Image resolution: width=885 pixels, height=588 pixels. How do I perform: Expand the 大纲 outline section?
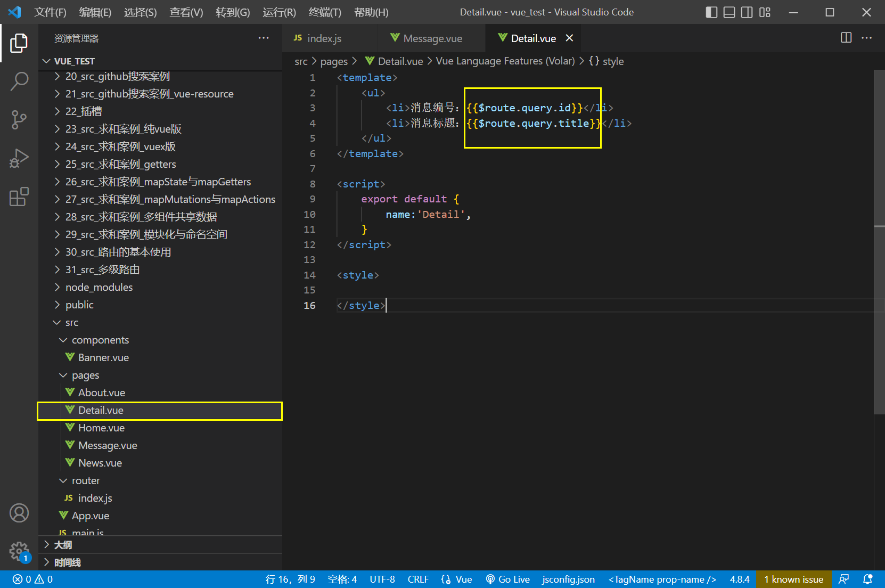pos(160,545)
